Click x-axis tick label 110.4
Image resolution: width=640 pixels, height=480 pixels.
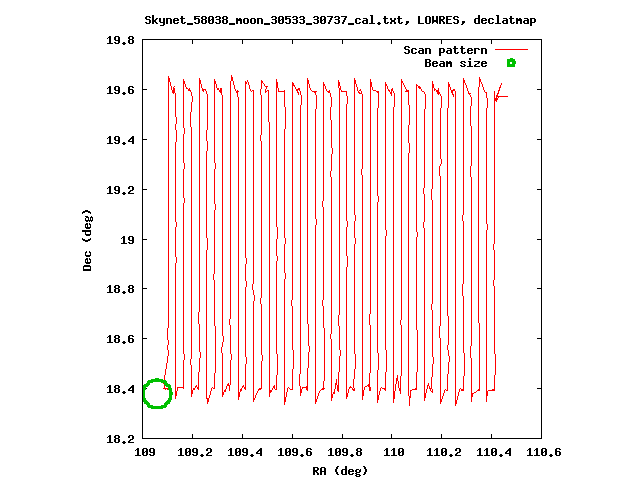[x=494, y=452]
